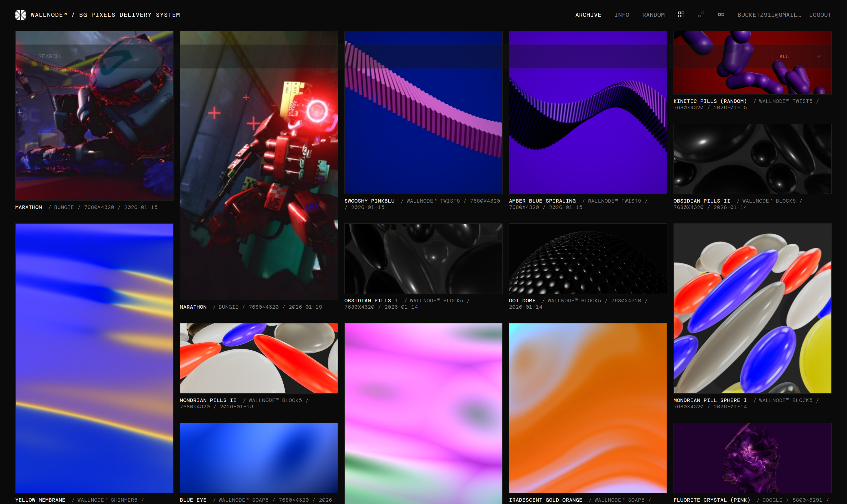Open Mondrian Pill Sphere I thumbnail
Screen dimensions: 847x504
(x=752, y=308)
